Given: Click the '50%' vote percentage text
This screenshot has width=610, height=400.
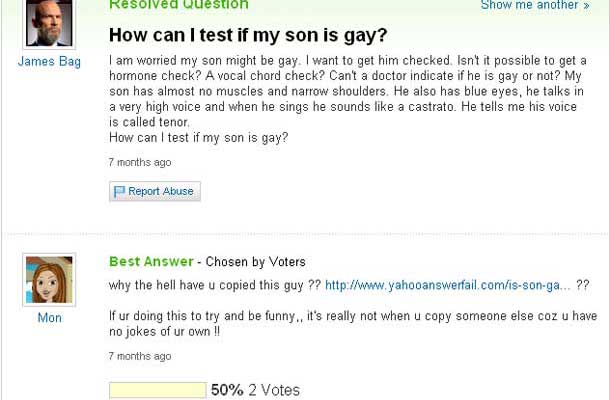Looking at the screenshot, I should pyautogui.click(x=227, y=390).
